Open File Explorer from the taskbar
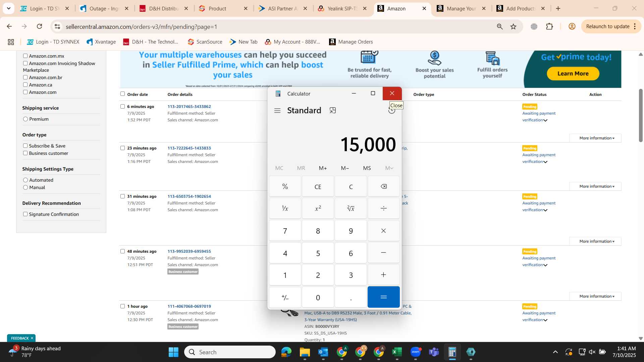Screen dimensions: 644x362 point(305,352)
